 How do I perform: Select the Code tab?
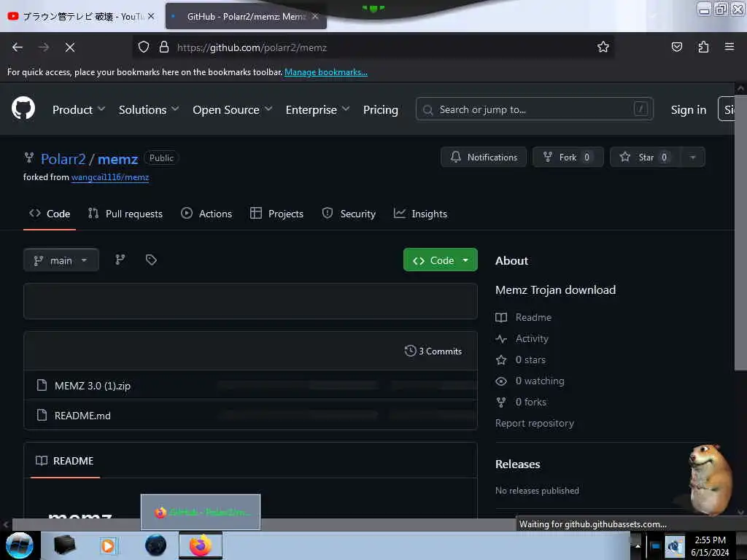pos(50,214)
